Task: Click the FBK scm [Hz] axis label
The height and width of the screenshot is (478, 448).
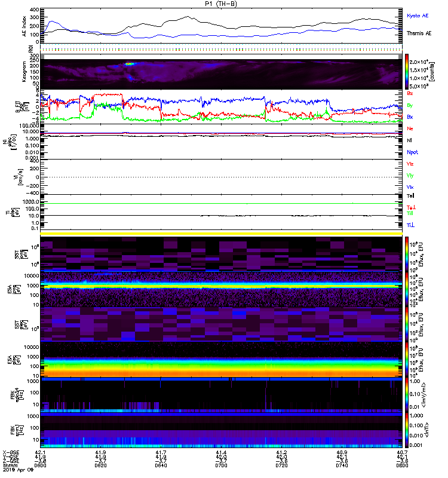Action: (x=17, y=430)
